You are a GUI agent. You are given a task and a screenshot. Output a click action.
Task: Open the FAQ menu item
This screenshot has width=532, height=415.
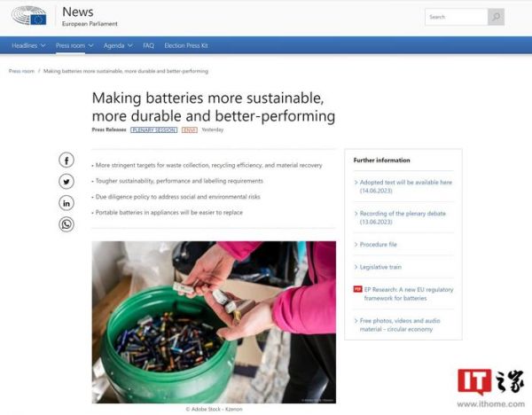pos(148,45)
